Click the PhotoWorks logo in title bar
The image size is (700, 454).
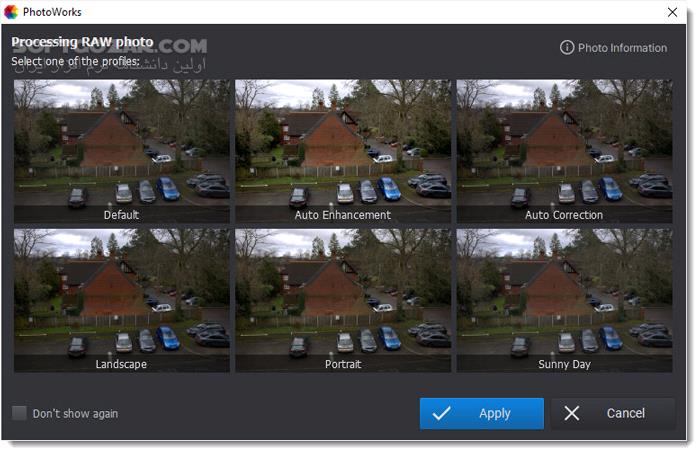(11, 12)
